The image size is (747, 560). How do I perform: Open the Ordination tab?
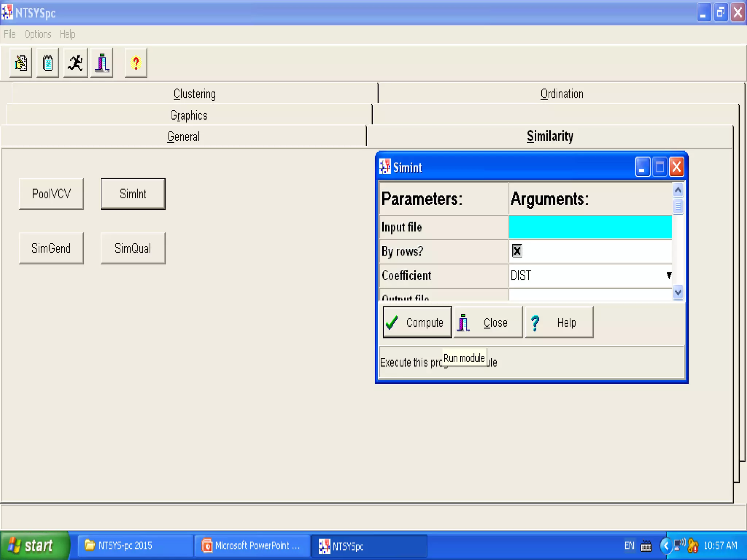click(x=561, y=94)
